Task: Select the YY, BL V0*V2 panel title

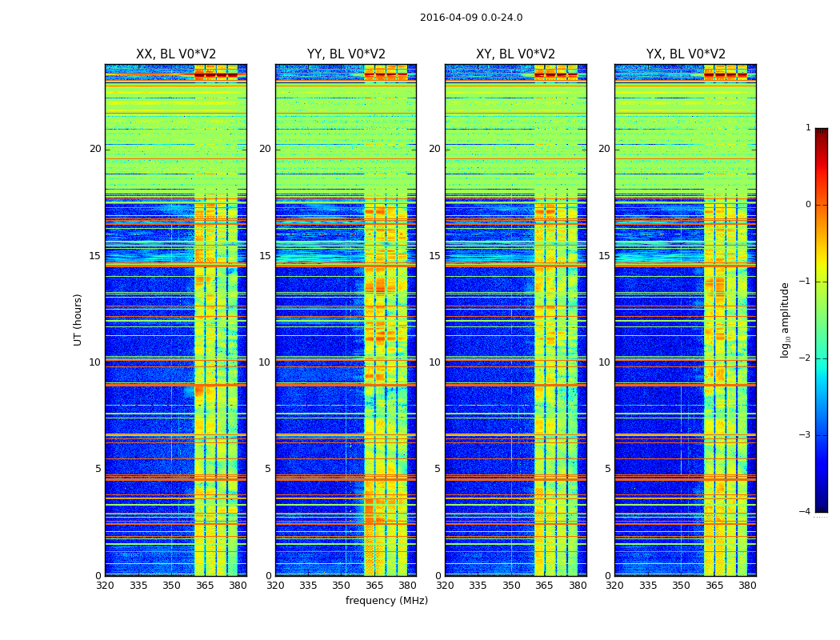Action: pos(346,54)
